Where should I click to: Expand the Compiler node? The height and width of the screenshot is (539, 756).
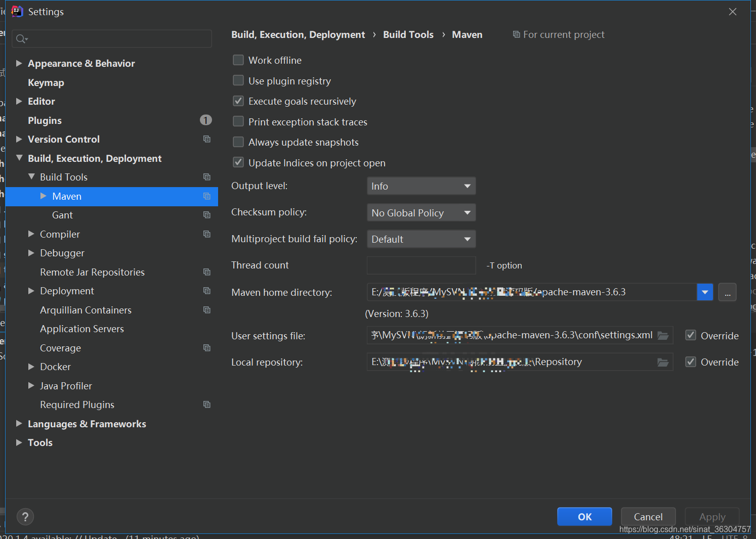tap(31, 234)
